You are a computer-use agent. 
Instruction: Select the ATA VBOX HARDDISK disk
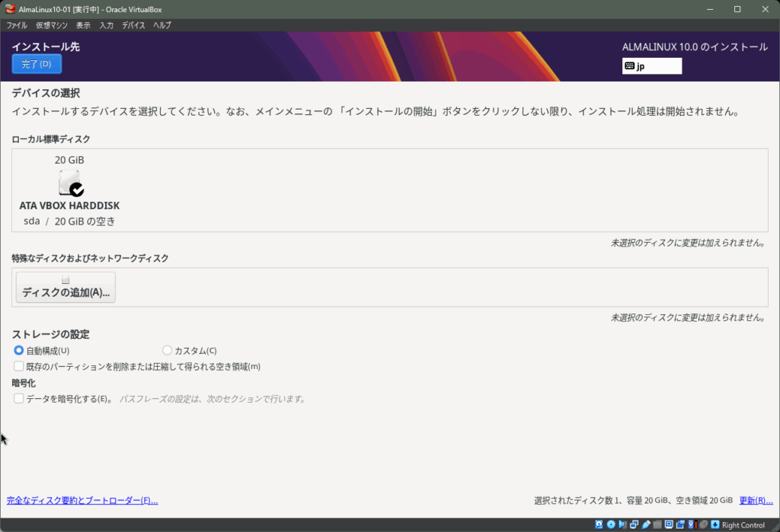click(x=69, y=190)
